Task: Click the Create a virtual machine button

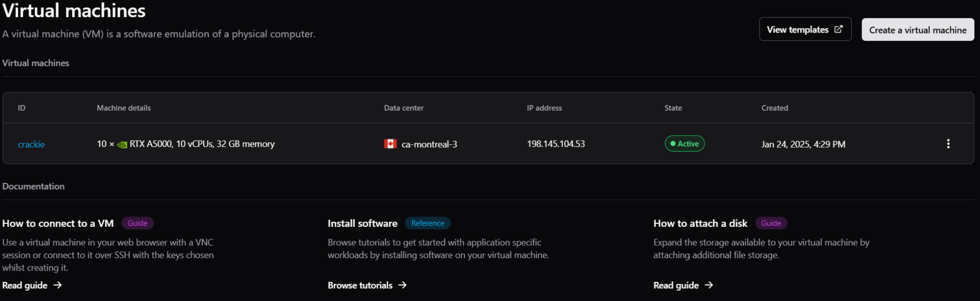Action: 918,30
